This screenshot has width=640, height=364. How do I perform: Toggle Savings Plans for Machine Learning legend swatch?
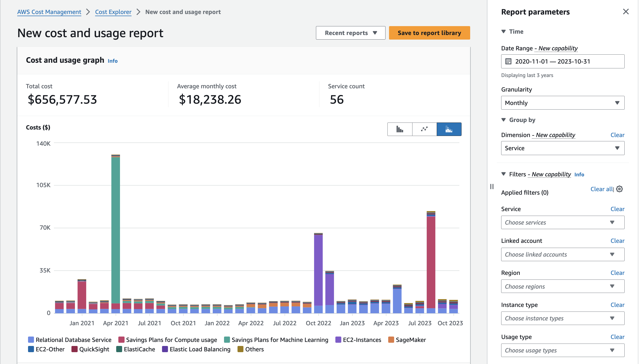(227, 340)
